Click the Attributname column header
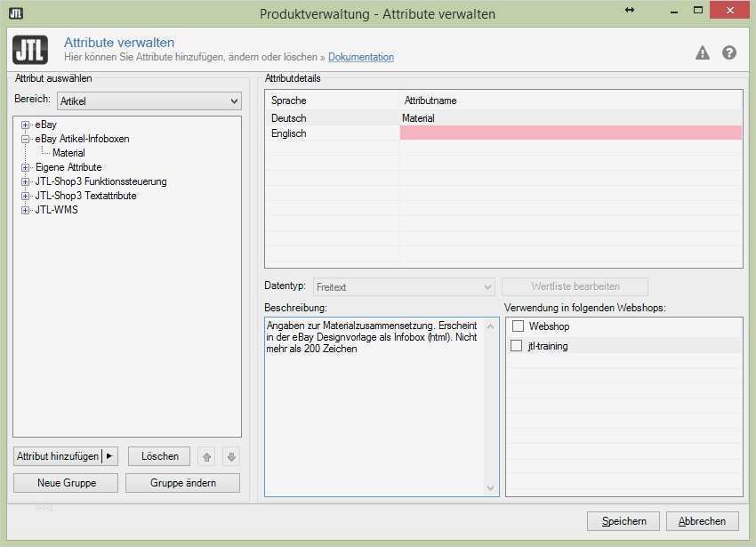756x547 pixels. pyautogui.click(x=430, y=101)
